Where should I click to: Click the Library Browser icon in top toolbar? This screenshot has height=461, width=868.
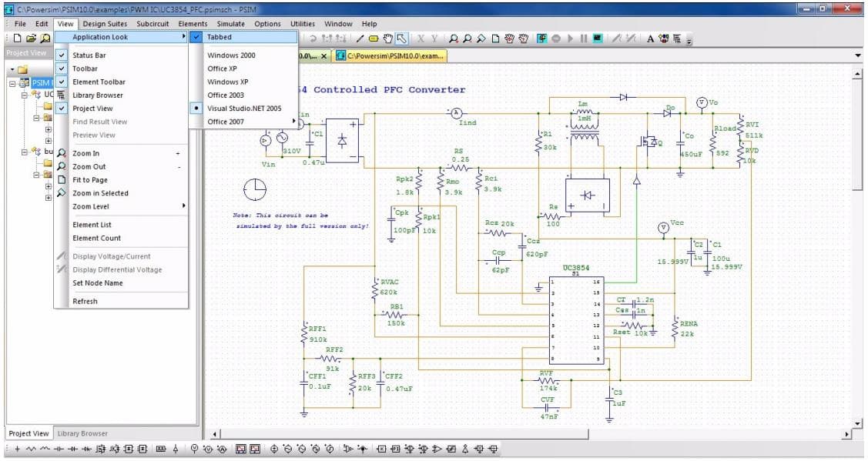pyautogui.click(x=676, y=38)
